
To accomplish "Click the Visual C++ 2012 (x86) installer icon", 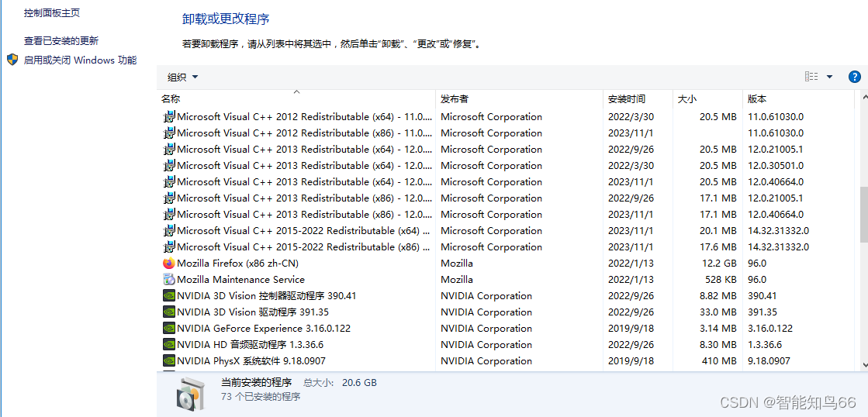I will pyautogui.click(x=169, y=133).
